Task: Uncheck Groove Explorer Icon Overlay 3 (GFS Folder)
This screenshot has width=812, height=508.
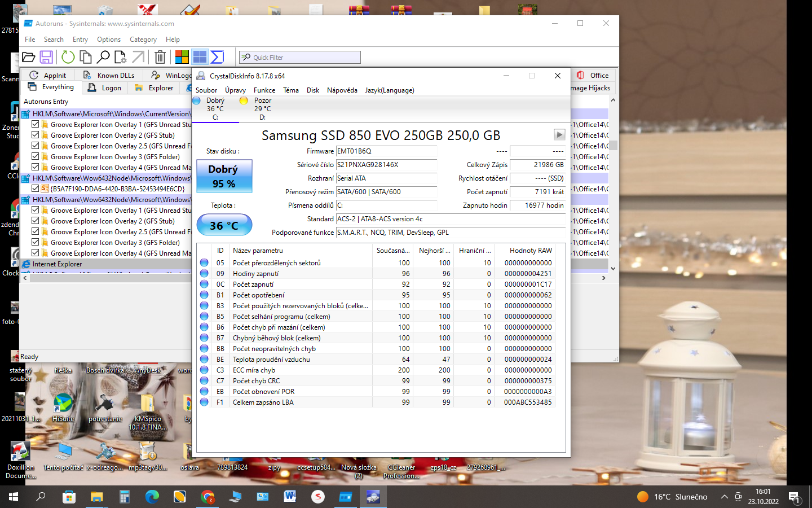Action: [x=36, y=156]
